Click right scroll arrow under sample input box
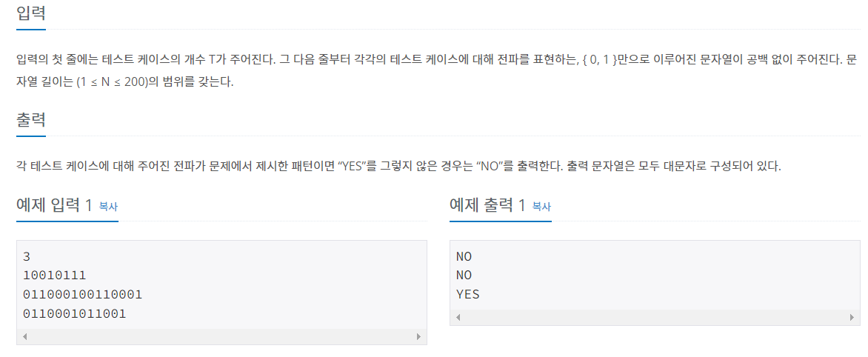 pyautogui.click(x=418, y=336)
